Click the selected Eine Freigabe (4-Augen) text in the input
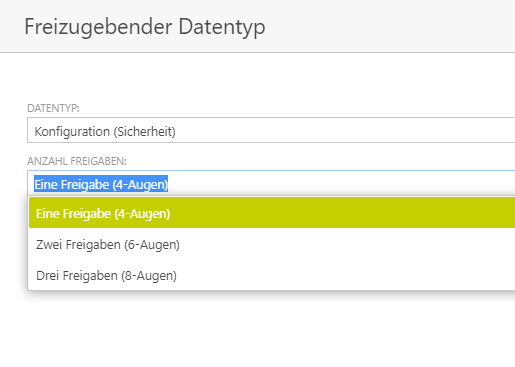 pyautogui.click(x=101, y=184)
